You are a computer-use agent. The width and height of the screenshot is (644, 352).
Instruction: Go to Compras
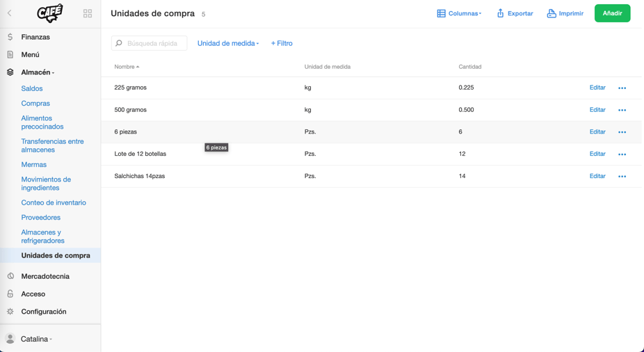[x=35, y=104]
